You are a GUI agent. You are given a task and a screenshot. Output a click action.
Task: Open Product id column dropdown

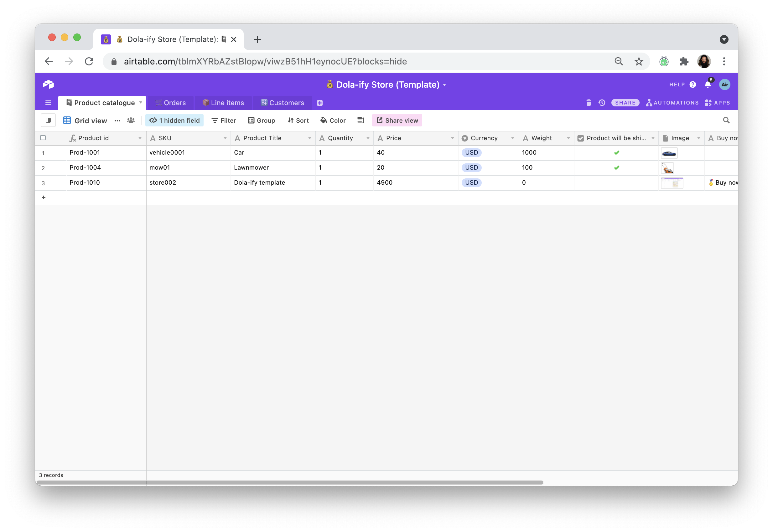pos(140,138)
